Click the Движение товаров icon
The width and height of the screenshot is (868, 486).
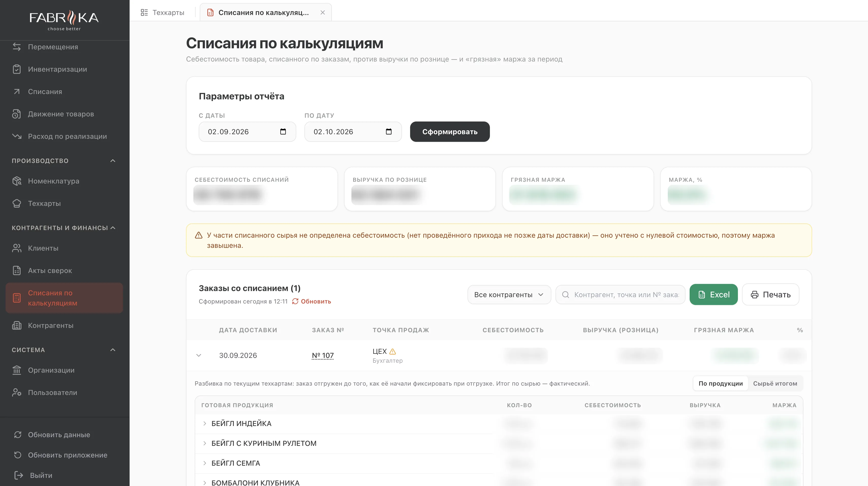(17, 114)
